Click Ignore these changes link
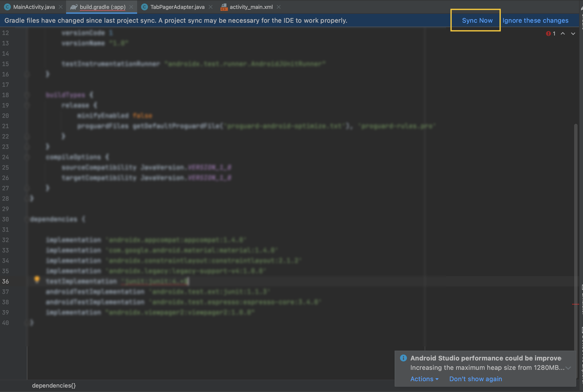This screenshot has height=392, width=583. pyautogui.click(x=535, y=20)
